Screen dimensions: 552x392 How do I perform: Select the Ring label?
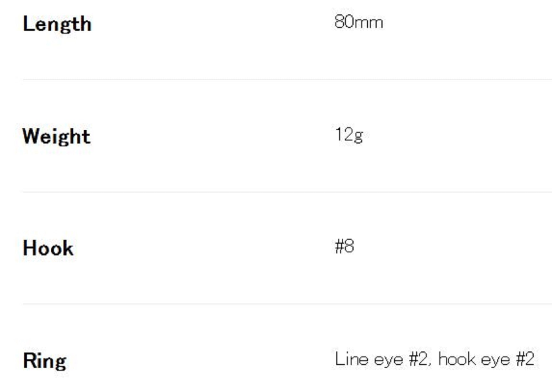click(45, 361)
